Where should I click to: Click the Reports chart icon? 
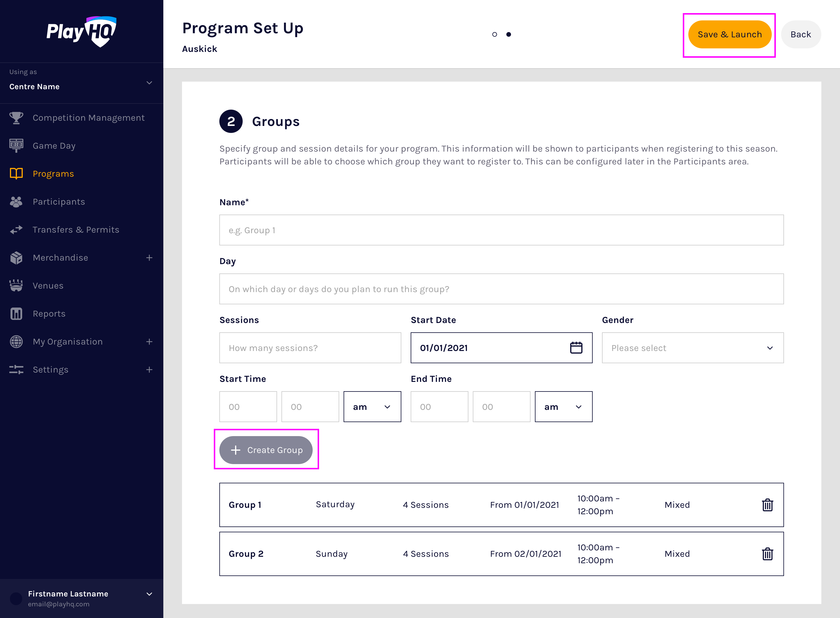pyautogui.click(x=16, y=313)
